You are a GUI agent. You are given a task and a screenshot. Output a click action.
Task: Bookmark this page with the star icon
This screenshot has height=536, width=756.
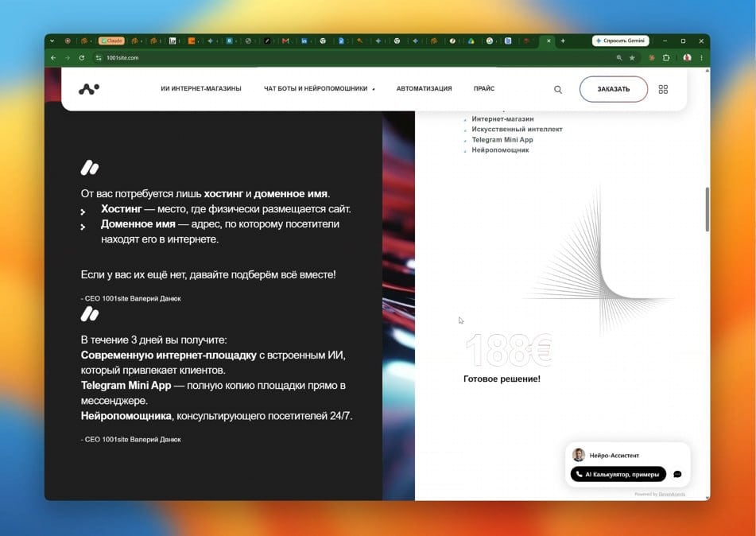click(x=632, y=58)
